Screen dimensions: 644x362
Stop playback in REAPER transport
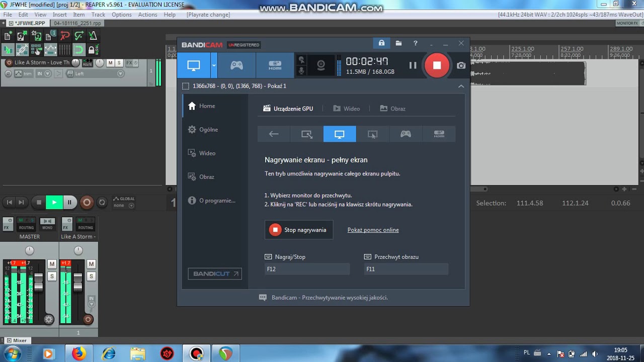[39, 202]
